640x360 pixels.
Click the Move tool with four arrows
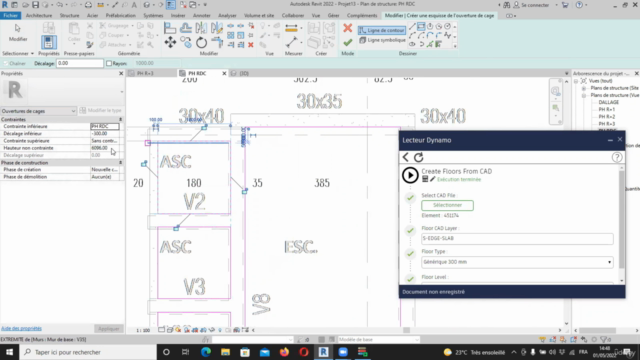pos(170,42)
